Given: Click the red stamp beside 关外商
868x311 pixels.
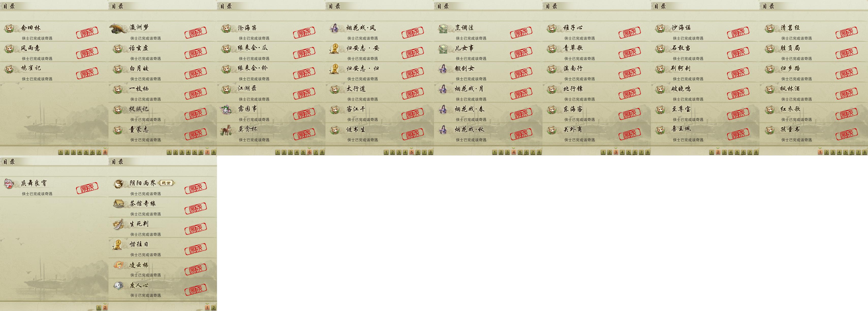Looking at the screenshot, I should pyautogui.click(x=630, y=134).
